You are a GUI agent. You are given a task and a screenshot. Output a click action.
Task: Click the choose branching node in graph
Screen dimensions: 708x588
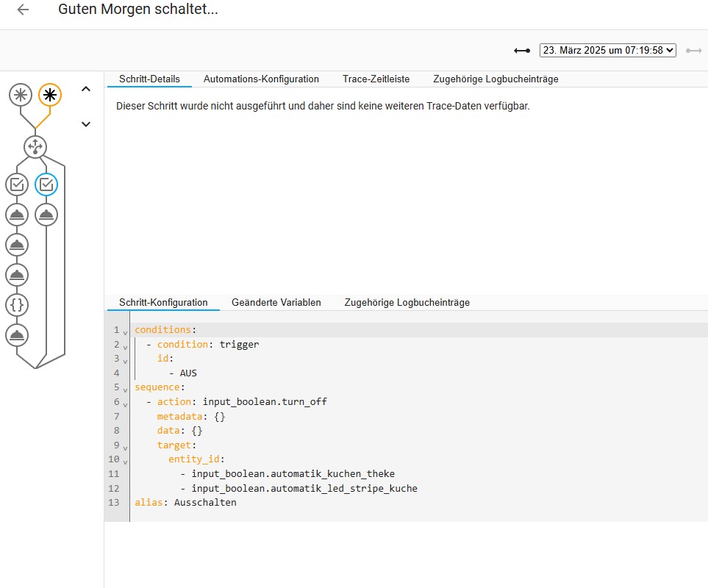coord(35,146)
